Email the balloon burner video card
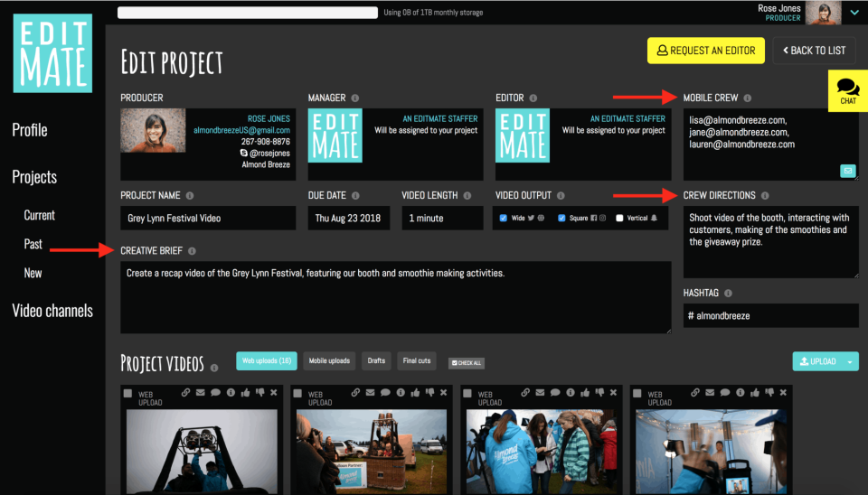This screenshot has width=868, height=495. pyautogui.click(x=201, y=393)
